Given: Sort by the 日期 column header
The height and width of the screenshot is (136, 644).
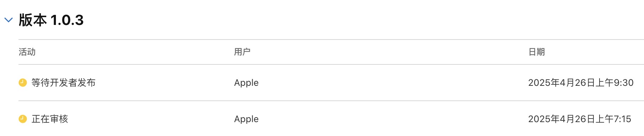Looking at the screenshot, I should 537,52.
